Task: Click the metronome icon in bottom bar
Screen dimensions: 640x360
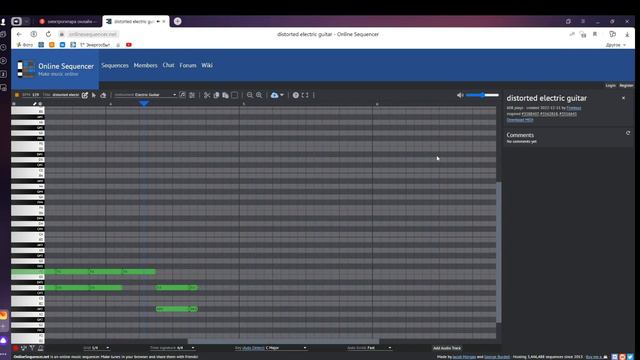Action: point(40,348)
